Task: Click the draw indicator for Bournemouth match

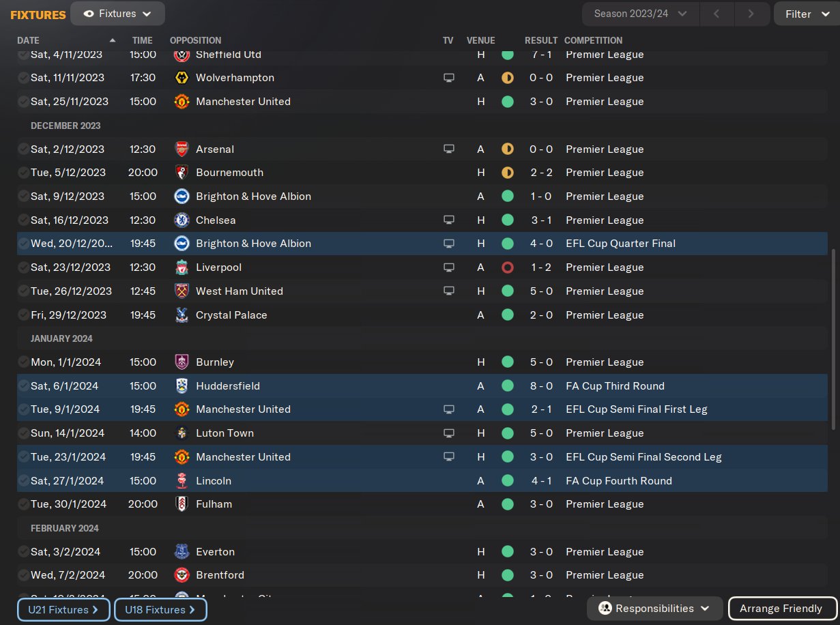Action: [x=507, y=173]
